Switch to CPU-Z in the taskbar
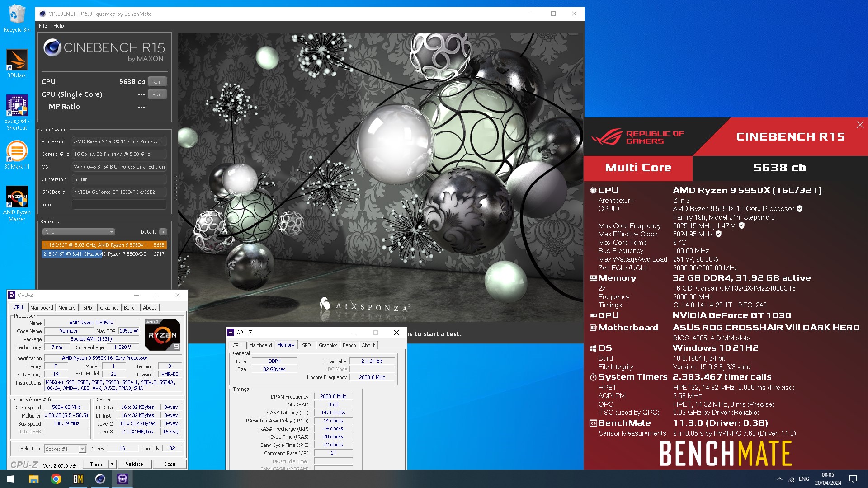Image resolution: width=868 pixels, height=488 pixels. coord(123,479)
